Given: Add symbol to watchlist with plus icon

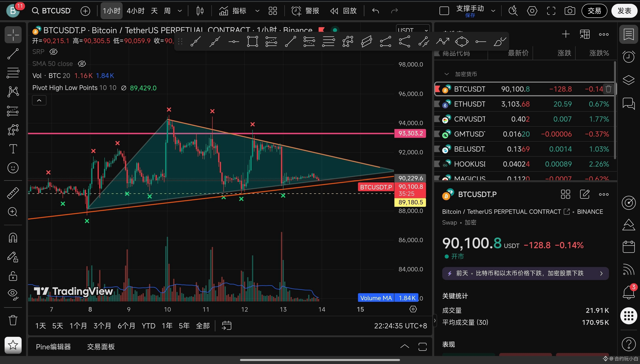Looking at the screenshot, I should (566, 34).
